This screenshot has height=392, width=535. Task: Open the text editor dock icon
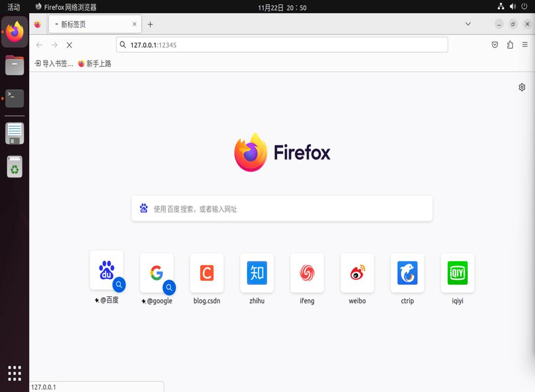pyautogui.click(x=14, y=133)
